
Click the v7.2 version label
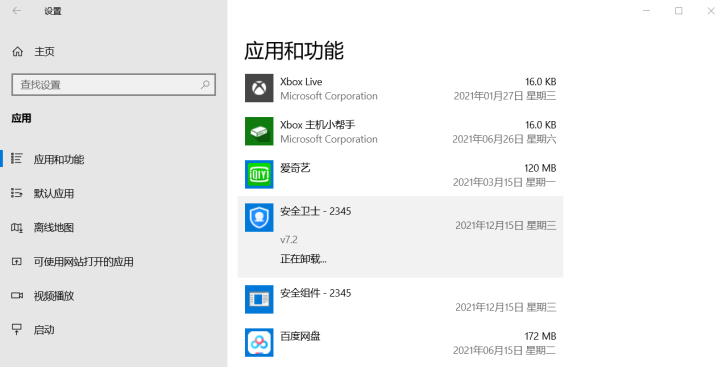point(288,239)
